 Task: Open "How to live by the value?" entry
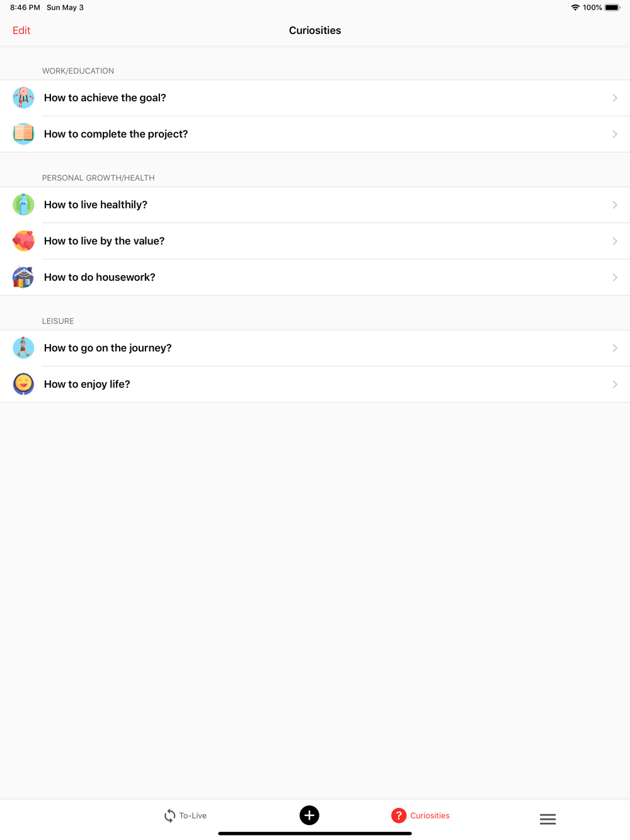[x=105, y=241]
